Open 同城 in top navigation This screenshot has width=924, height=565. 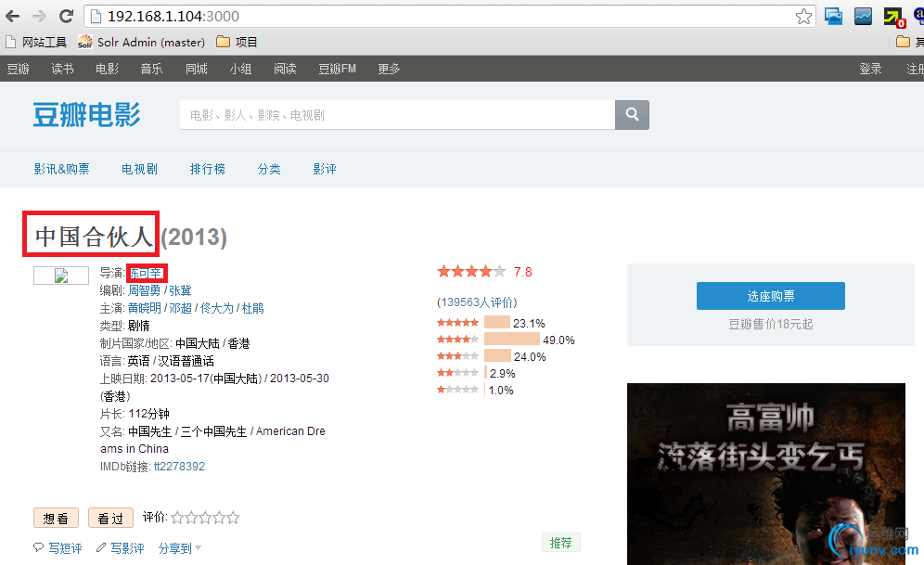click(x=197, y=69)
